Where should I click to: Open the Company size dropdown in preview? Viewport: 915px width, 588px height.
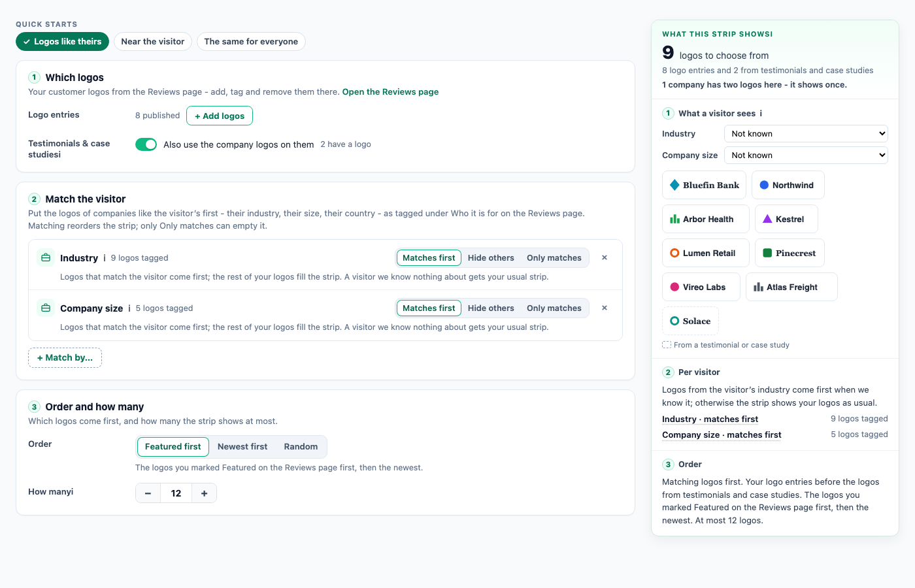click(x=806, y=155)
